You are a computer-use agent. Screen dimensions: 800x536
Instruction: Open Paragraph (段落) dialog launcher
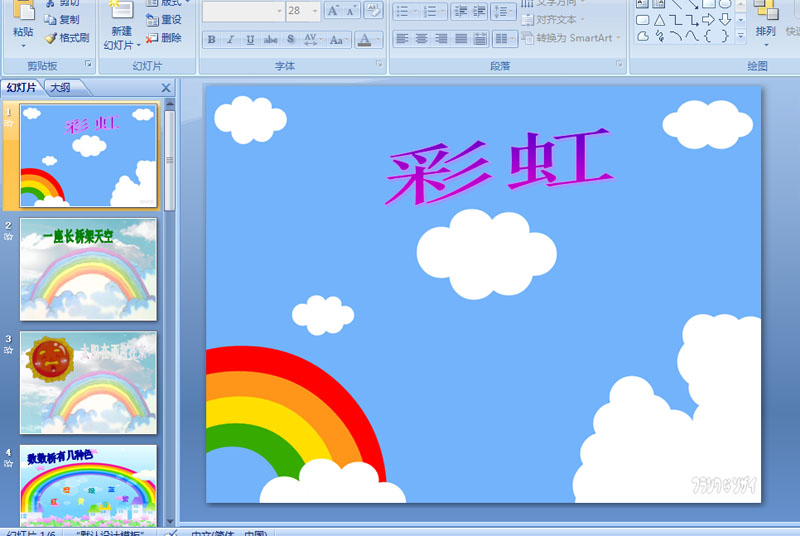(x=619, y=64)
